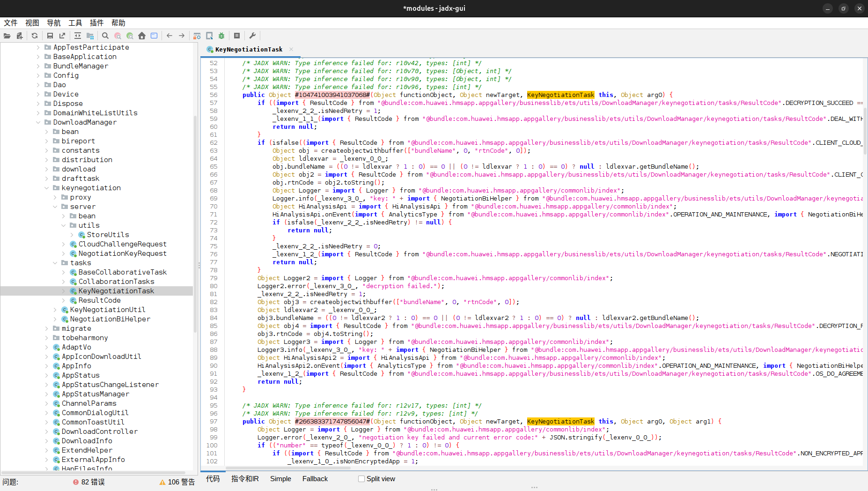
Task: Click line number 56 in gutter
Action: pos(213,95)
